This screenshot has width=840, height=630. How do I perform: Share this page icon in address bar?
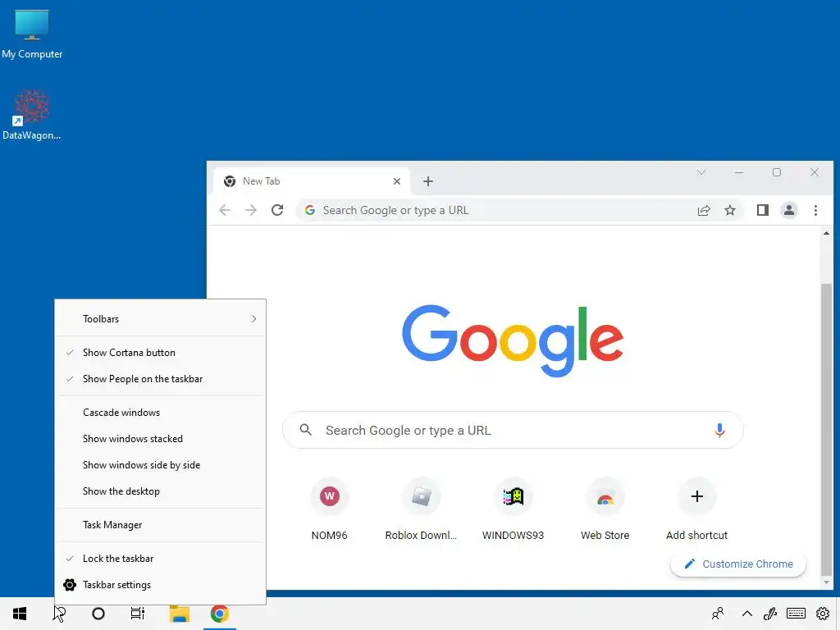coord(704,210)
